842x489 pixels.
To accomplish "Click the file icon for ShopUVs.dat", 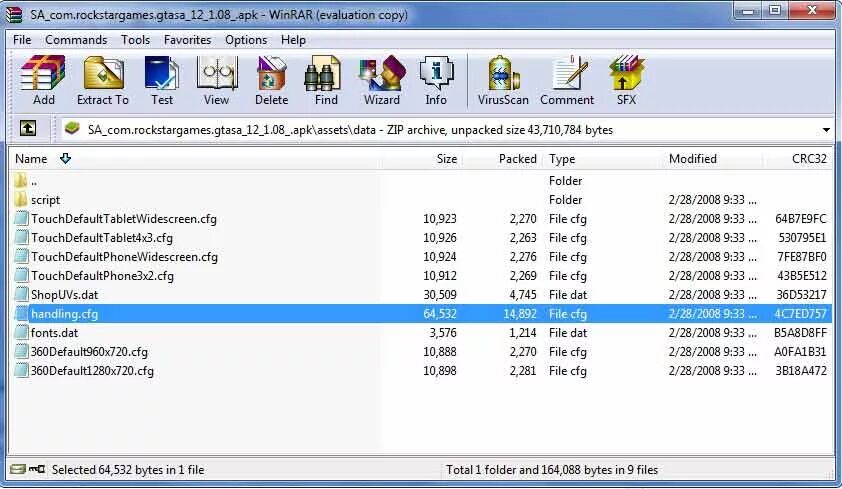I will click(21, 295).
